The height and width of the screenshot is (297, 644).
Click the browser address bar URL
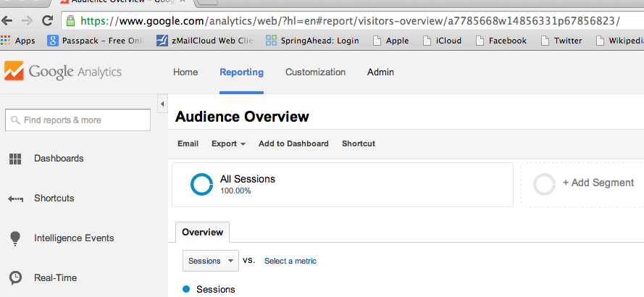pos(350,20)
